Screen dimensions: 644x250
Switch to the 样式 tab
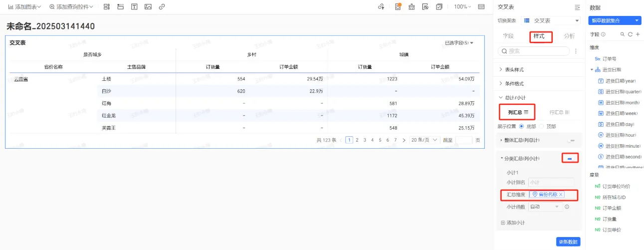tap(539, 36)
